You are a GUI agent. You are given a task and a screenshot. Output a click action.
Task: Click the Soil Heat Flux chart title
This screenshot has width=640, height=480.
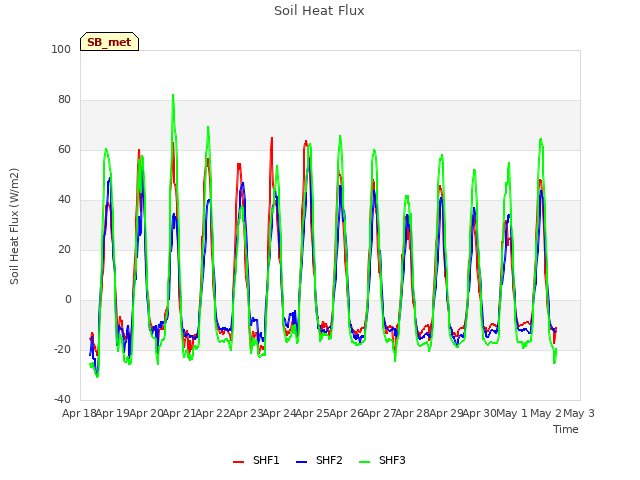(x=319, y=11)
